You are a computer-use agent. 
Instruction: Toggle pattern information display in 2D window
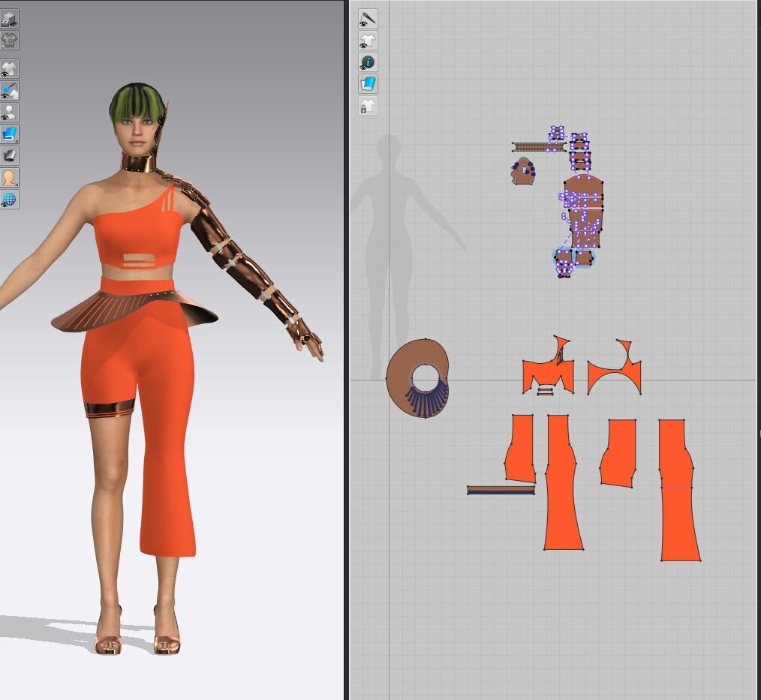click(x=367, y=62)
